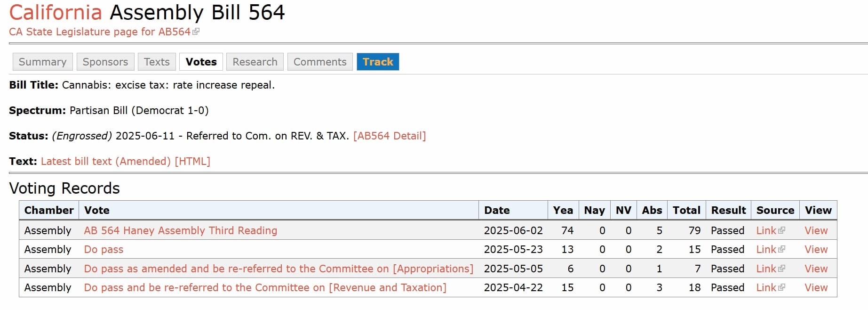The width and height of the screenshot is (868, 310).
Task: Click View for the April 22 vote record
Action: click(816, 287)
